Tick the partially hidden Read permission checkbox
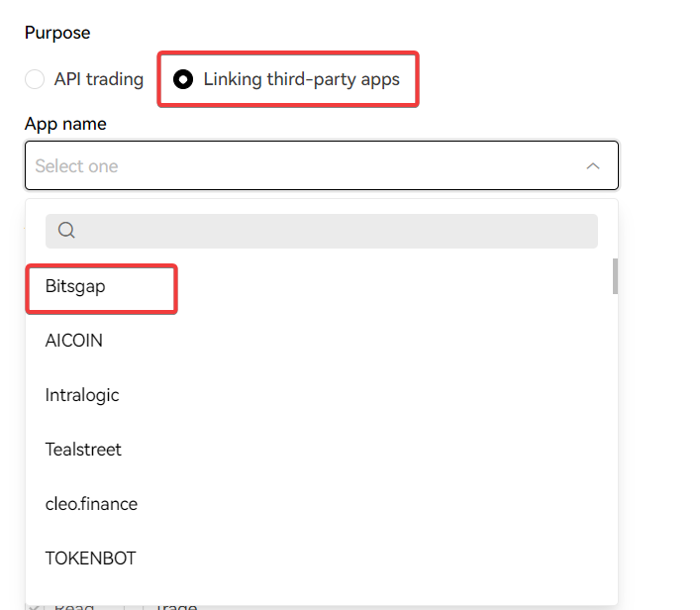The image size is (700, 610). coord(36,606)
